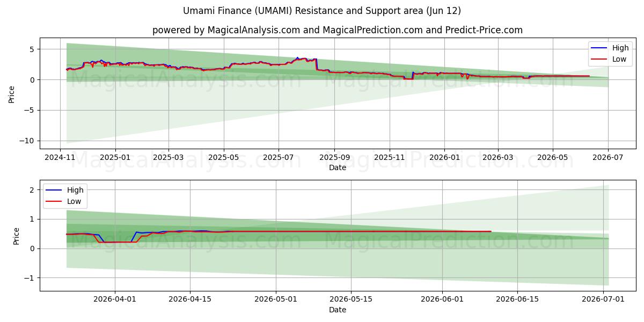Viewport: 644px width, 322px height.
Task: Click the '2025-01' tick label on upper chart
Action: coord(115,158)
